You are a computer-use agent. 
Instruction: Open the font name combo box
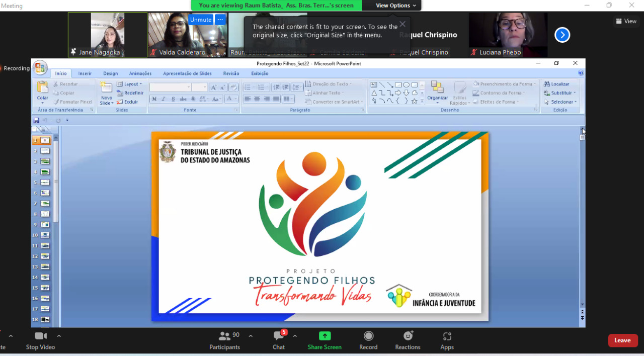[x=171, y=87]
